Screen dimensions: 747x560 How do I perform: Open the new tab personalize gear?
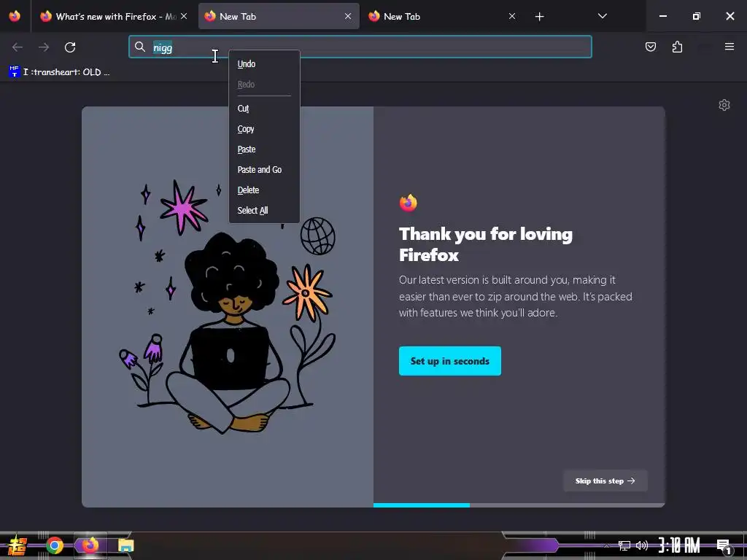pyautogui.click(x=724, y=105)
